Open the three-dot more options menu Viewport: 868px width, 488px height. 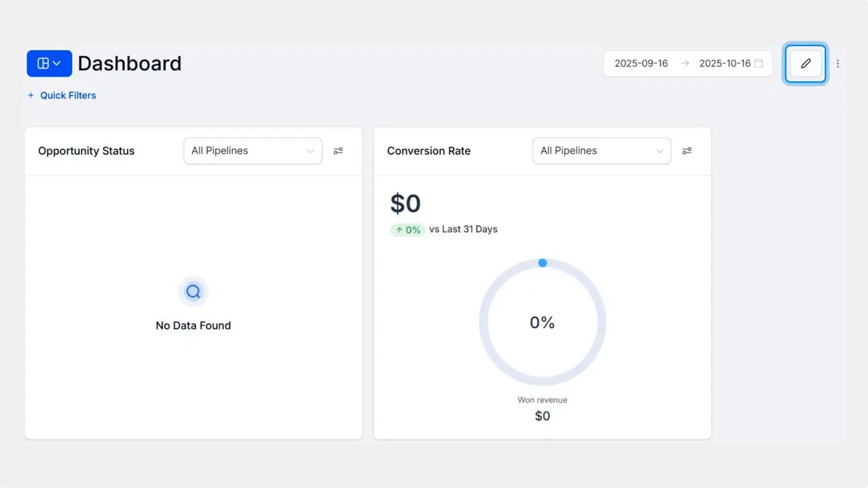[837, 64]
